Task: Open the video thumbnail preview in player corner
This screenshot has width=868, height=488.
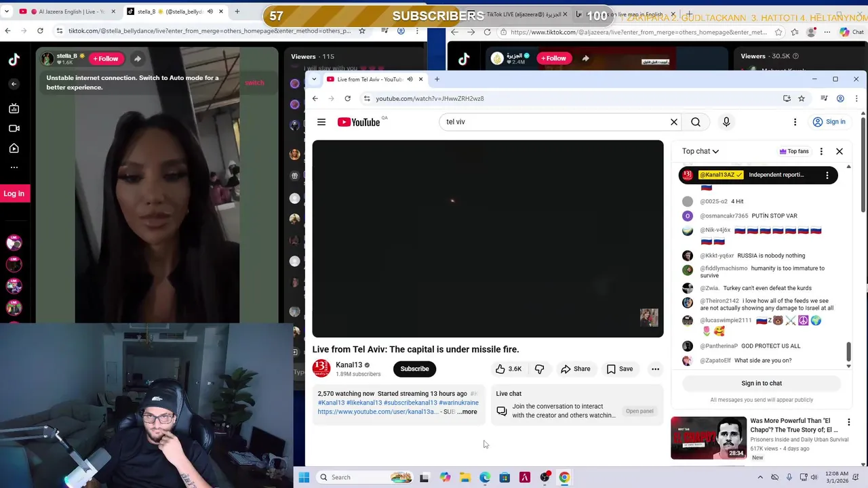Action: pos(649,318)
